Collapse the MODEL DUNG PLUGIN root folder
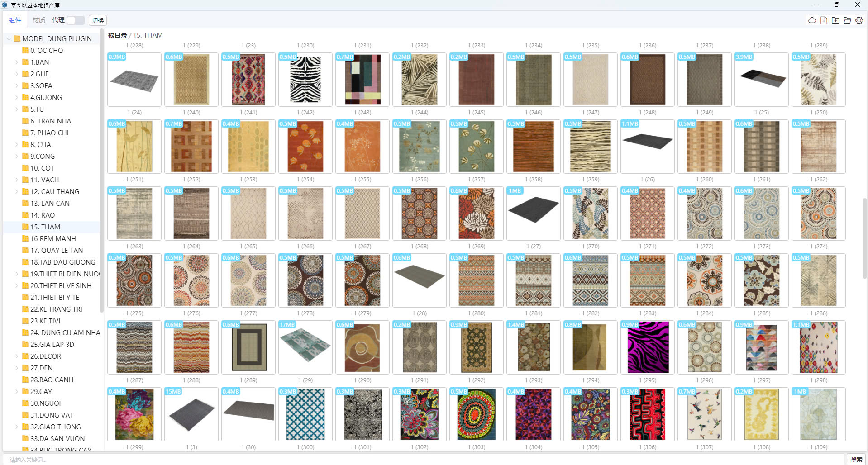This screenshot has width=868, height=465. coord(9,39)
